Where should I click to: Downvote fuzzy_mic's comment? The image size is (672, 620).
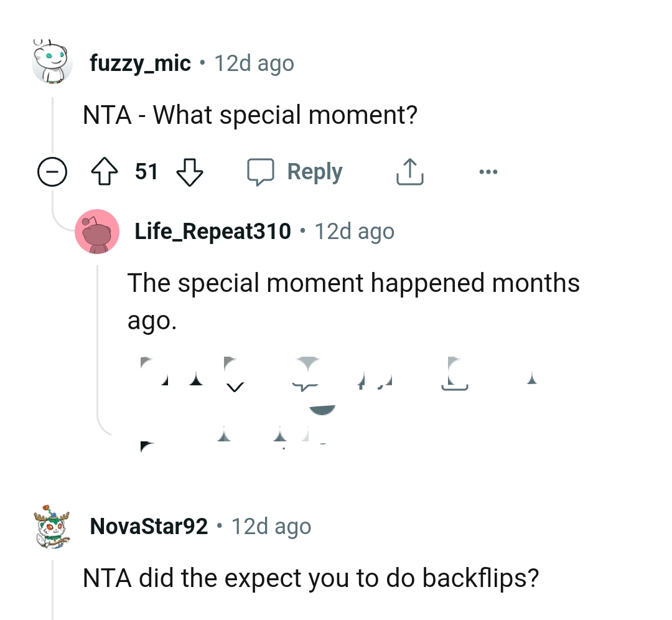tap(189, 172)
